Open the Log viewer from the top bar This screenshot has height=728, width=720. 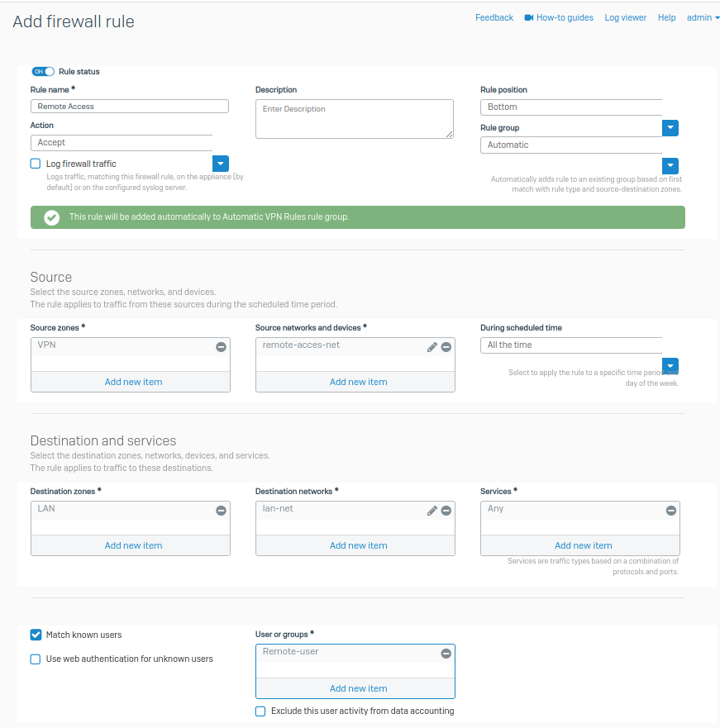click(625, 17)
